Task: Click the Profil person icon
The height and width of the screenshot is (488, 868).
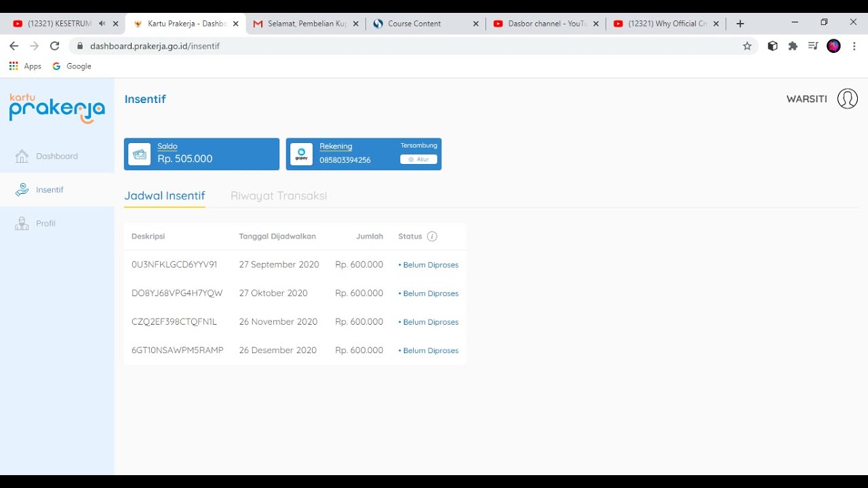Action: point(22,224)
